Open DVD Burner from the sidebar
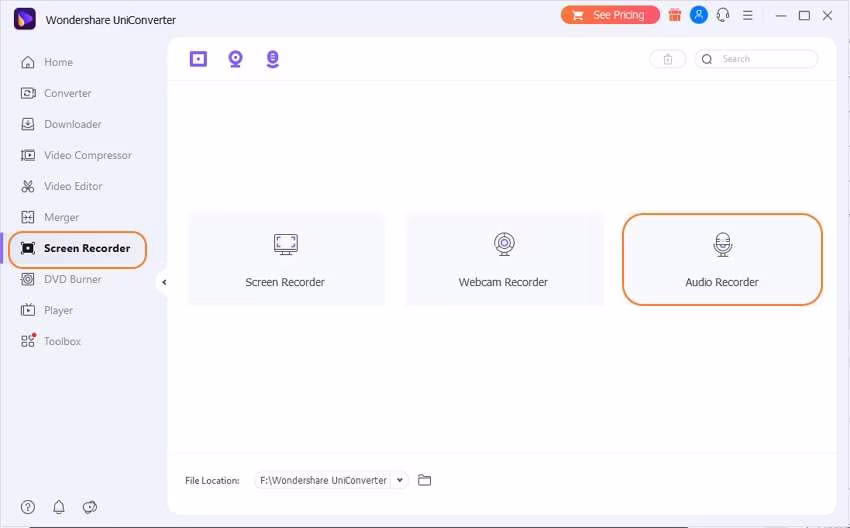850x528 pixels. [61, 279]
